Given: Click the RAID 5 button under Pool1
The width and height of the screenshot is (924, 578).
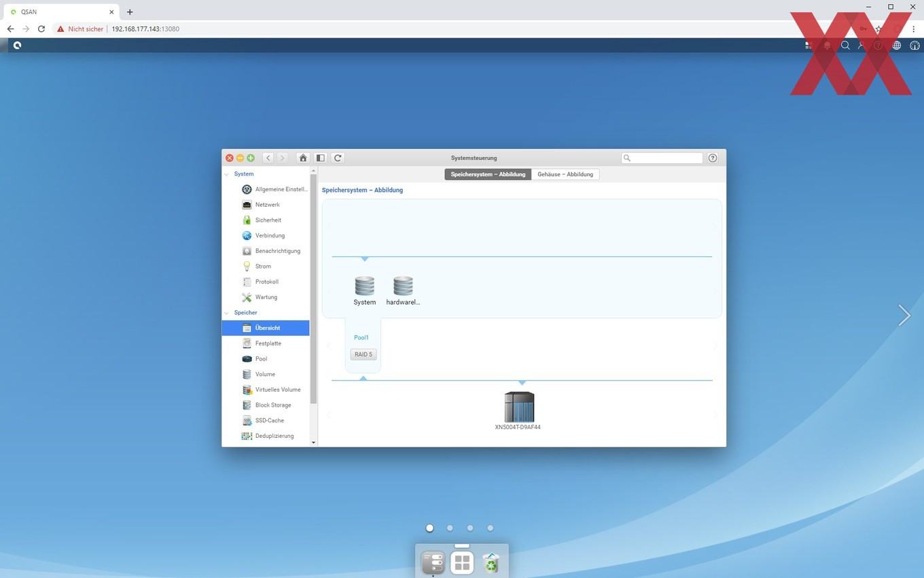Looking at the screenshot, I should coord(363,354).
